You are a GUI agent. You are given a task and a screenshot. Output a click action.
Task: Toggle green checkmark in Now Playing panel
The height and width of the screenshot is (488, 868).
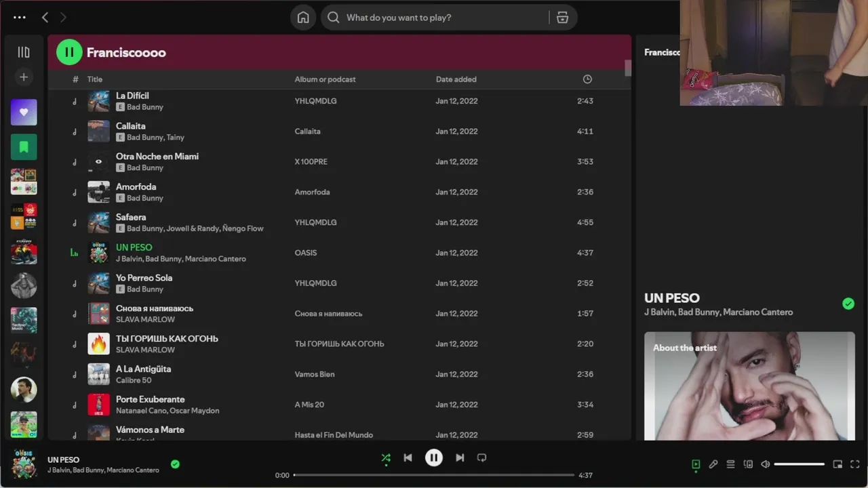click(848, 304)
